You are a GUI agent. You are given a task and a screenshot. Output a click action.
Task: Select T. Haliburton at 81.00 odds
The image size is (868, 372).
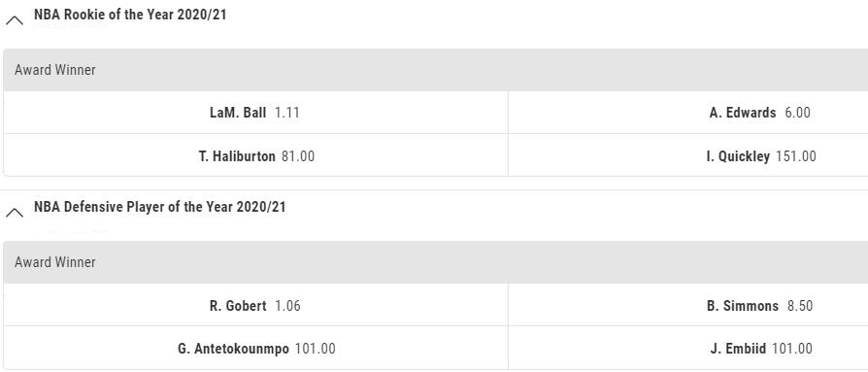(255, 155)
